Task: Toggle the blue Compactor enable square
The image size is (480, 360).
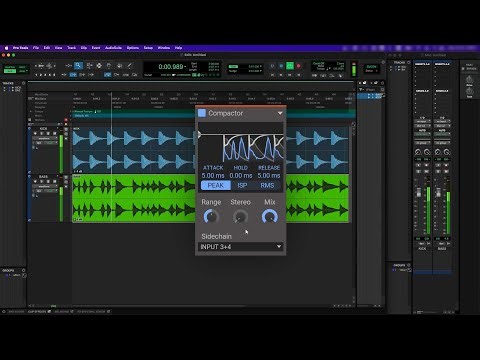Action: [x=202, y=113]
